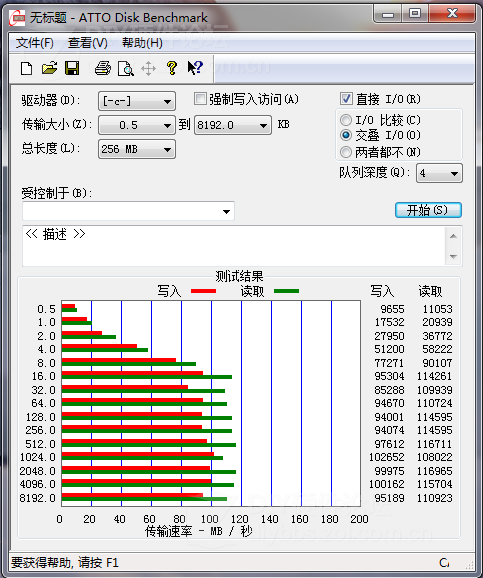Image resolution: width=483 pixels, height=578 pixels.
Task: Open the 帮助(H) menu
Action: pyautogui.click(x=142, y=43)
